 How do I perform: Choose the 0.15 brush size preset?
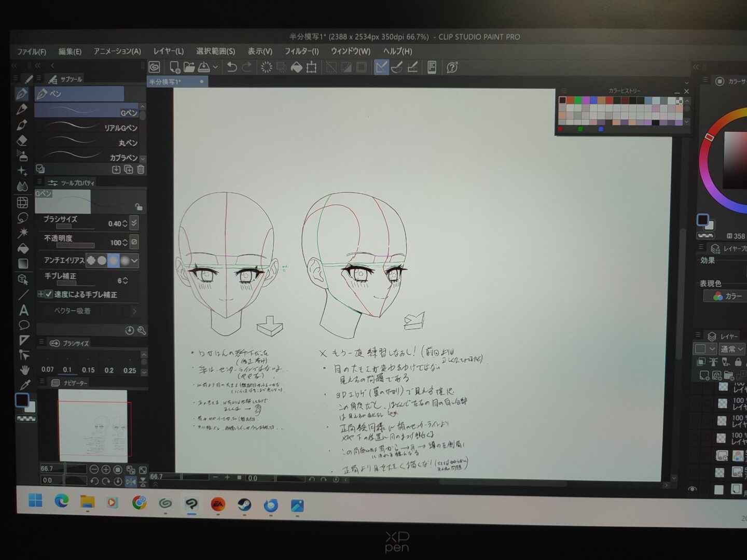[x=88, y=370]
